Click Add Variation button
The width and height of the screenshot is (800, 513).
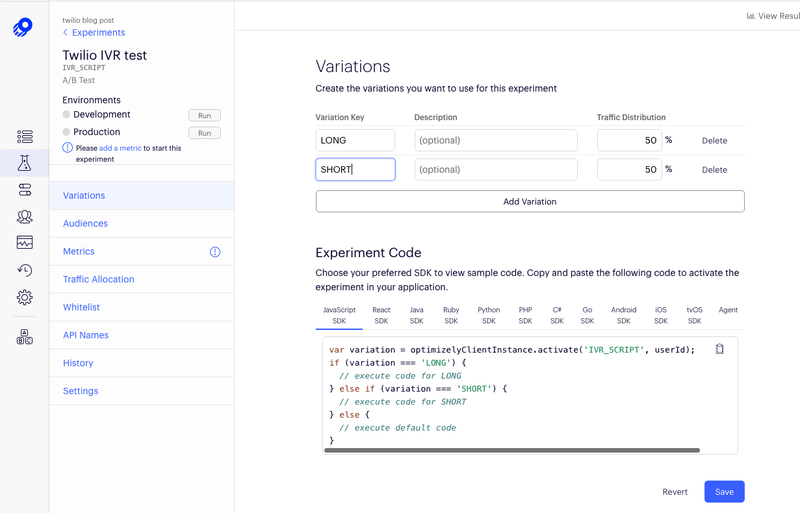[x=530, y=202]
